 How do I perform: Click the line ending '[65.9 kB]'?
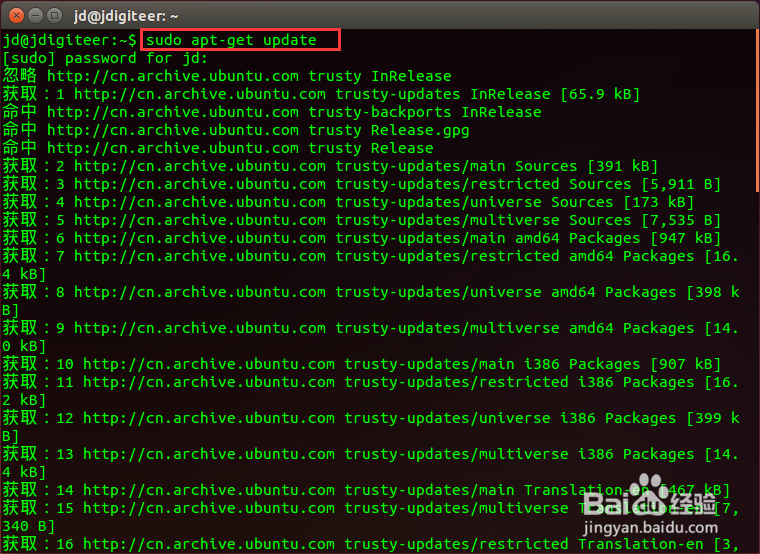pyautogui.click(x=321, y=94)
